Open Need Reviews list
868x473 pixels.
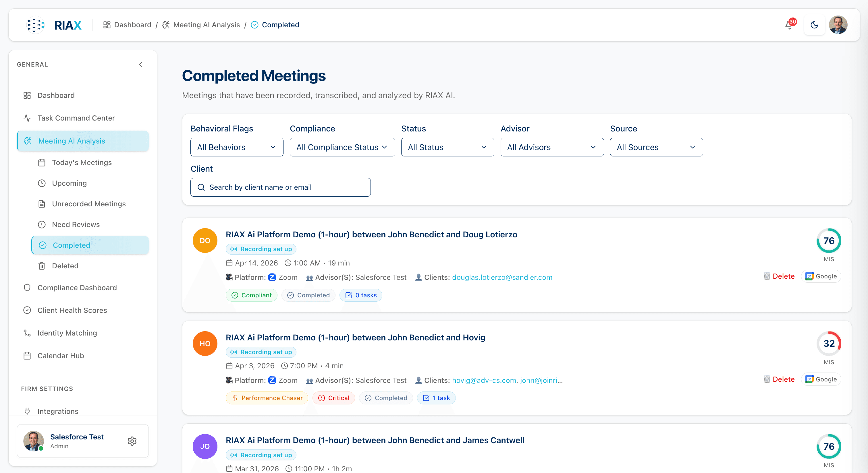point(90,224)
